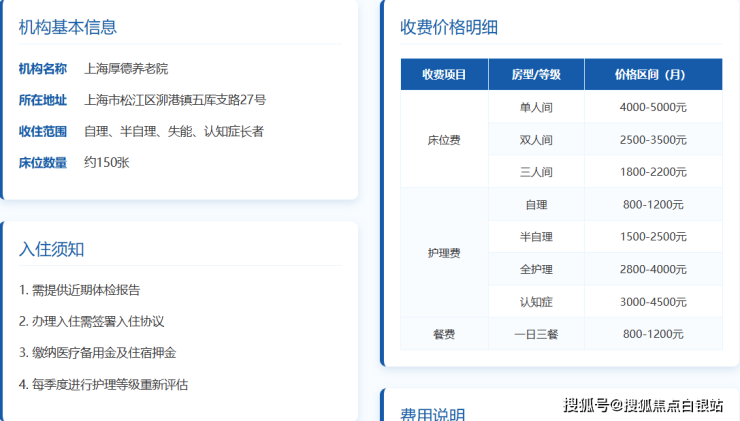Click the 房型/等级 column header
This screenshot has height=421, width=740.
pyautogui.click(x=536, y=75)
